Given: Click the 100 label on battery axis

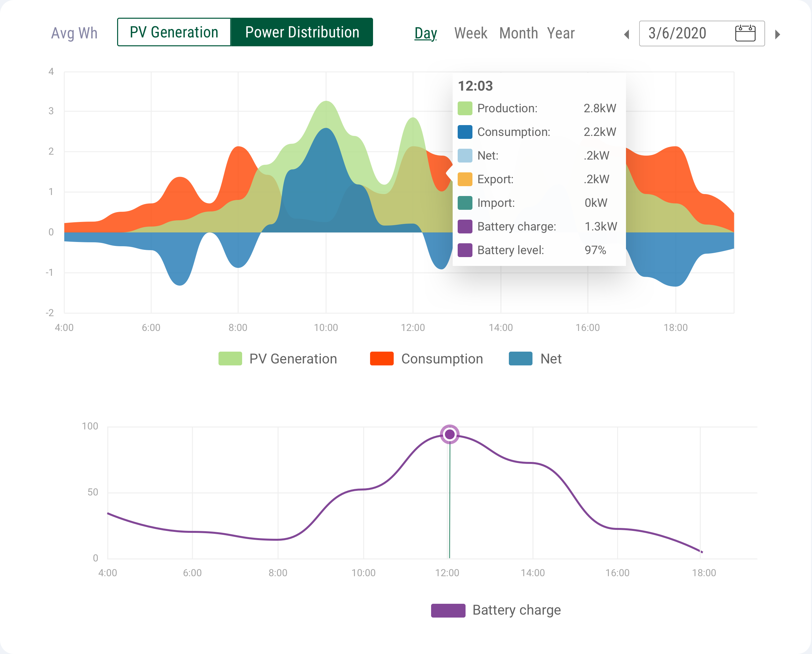Looking at the screenshot, I should (x=90, y=426).
